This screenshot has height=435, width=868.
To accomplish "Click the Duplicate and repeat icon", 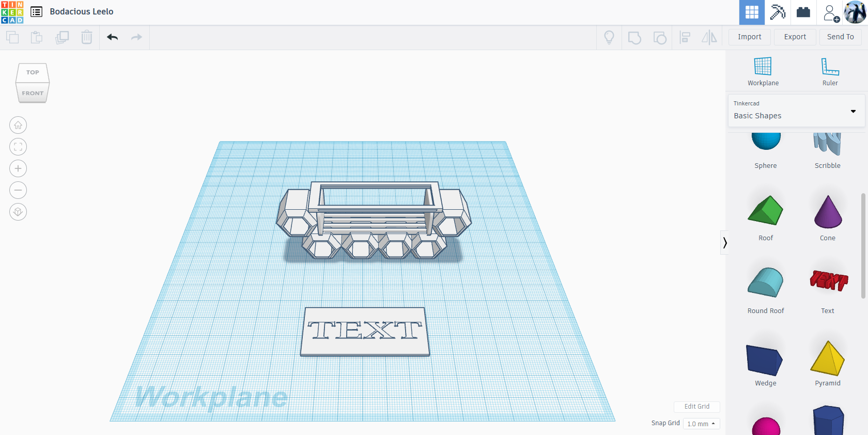I will click(x=62, y=37).
